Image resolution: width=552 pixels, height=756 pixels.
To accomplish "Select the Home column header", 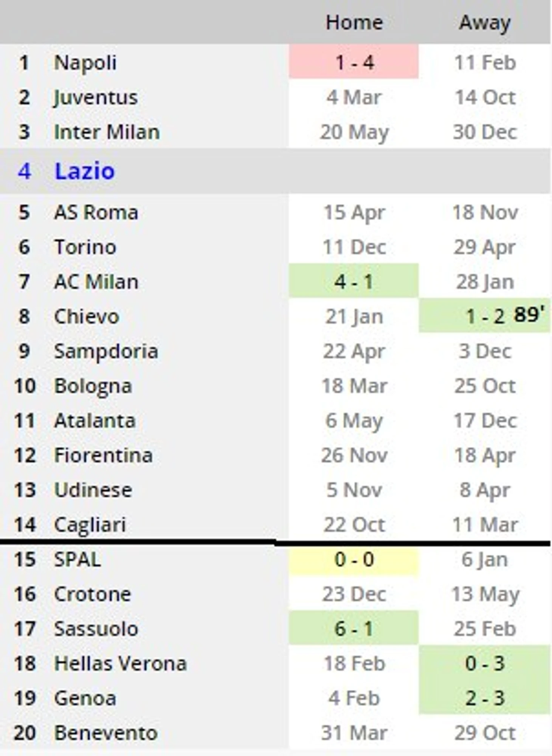I will 354,22.
